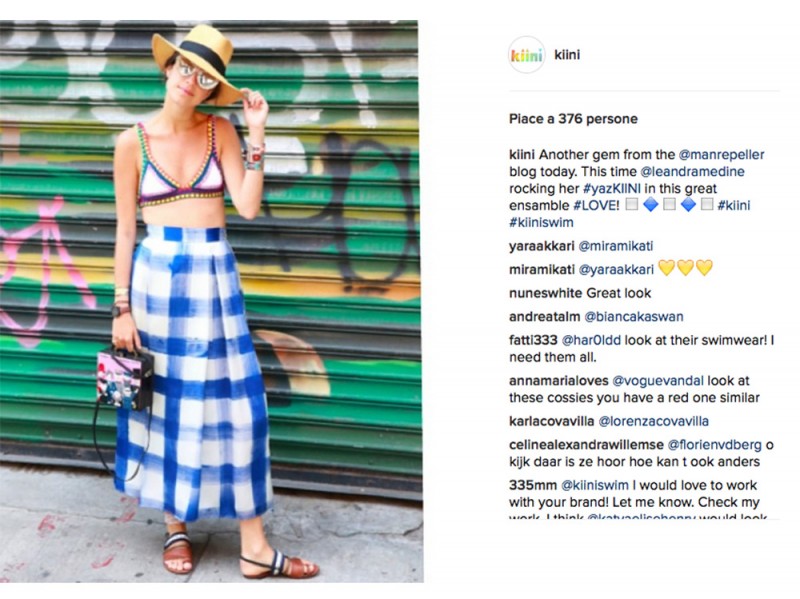Click the main post photo of woman in plaid skirt
Image resolution: width=800 pixels, height=599 pixels.
(211, 301)
